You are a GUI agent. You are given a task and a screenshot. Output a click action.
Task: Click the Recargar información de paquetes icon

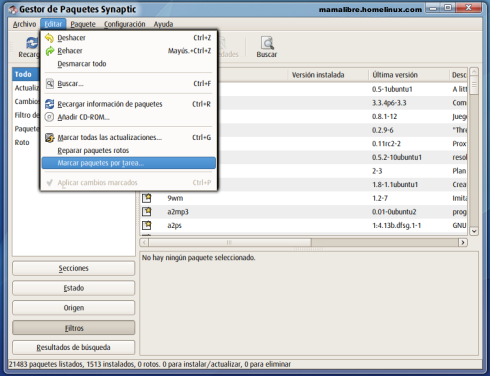tap(49, 104)
